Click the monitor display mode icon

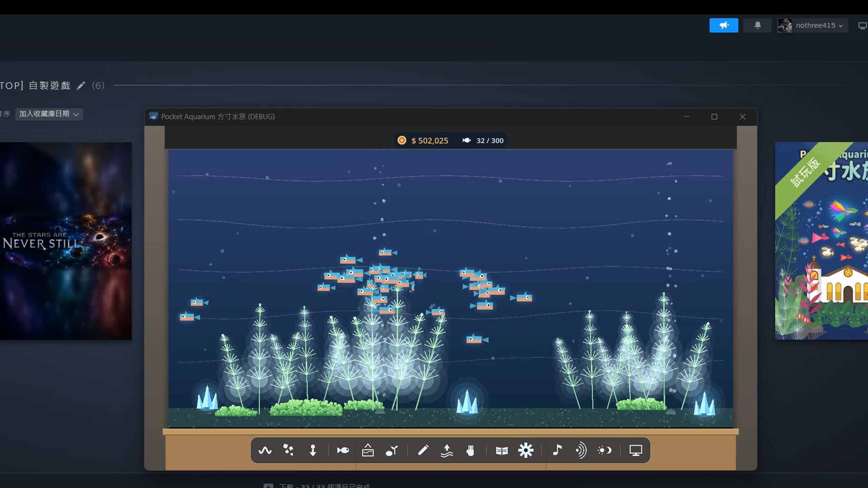[636, 450]
